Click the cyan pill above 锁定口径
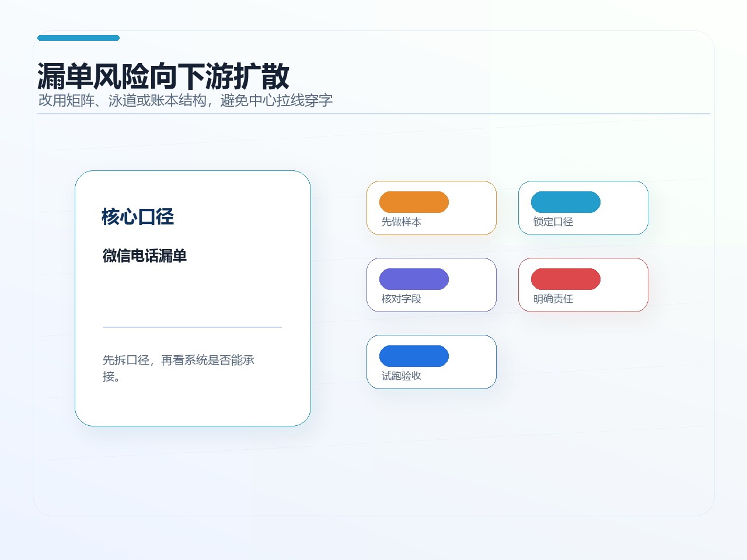The image size is (747, 560). pos(566,202)
